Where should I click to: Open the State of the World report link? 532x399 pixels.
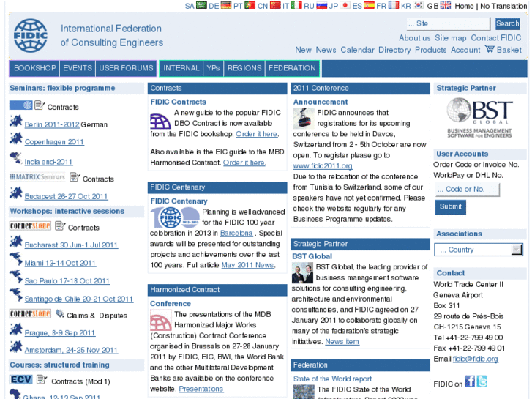[x=332, y=379]
